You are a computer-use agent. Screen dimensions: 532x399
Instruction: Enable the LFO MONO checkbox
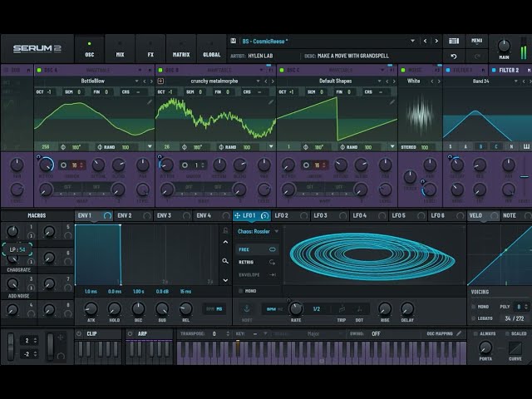point(240,291)
